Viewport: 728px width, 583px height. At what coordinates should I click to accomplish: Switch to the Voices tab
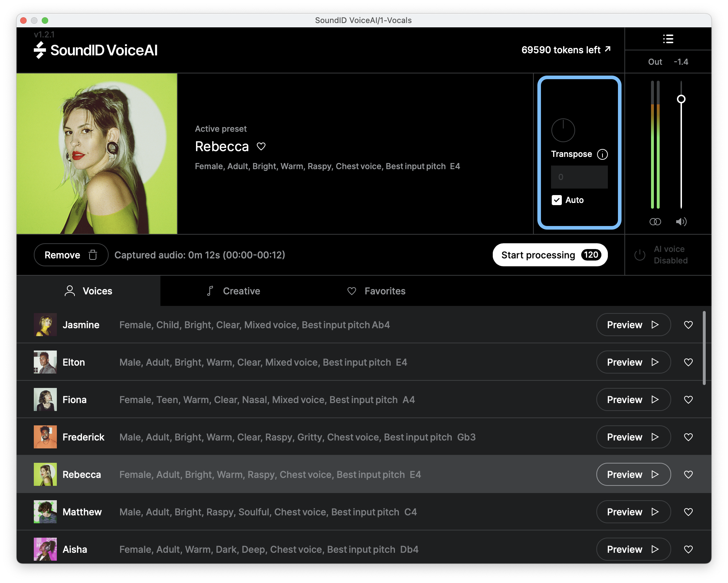(x=88, y=291)
